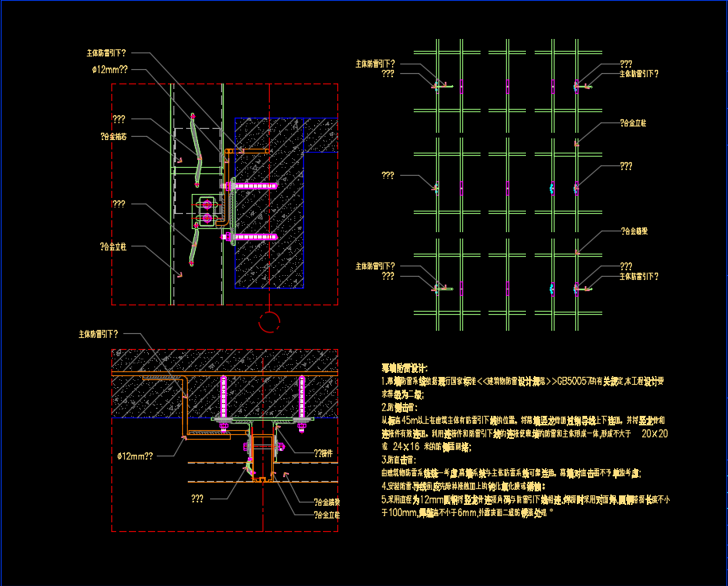
Task: Click the 'φ12mm??' label in the plan section
Action: click(x=134, y=456)
